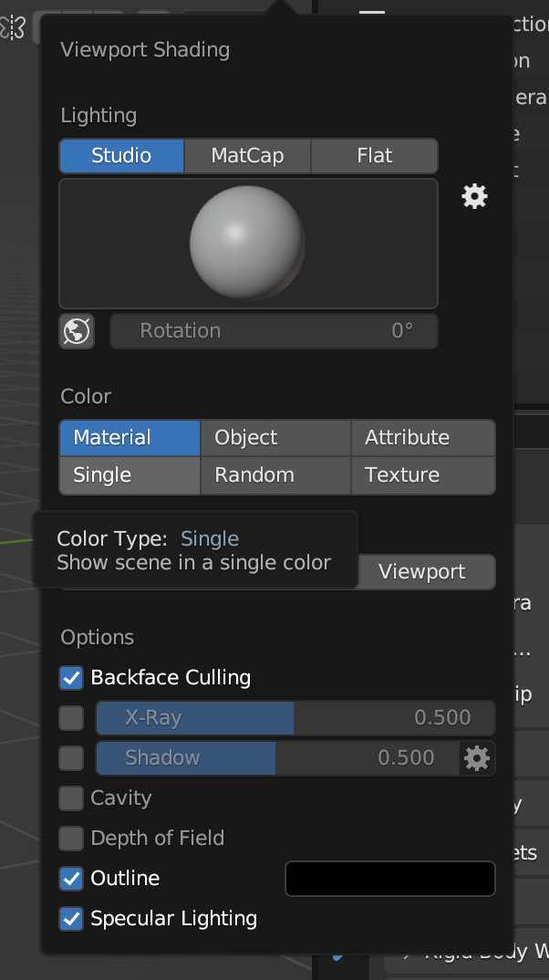Click the studio light sphere preview
The image size is (549, 980).
[248, 242]
